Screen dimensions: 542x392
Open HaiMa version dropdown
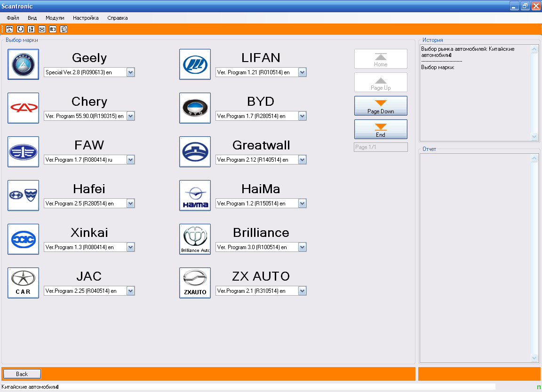[x=302, y=204]
